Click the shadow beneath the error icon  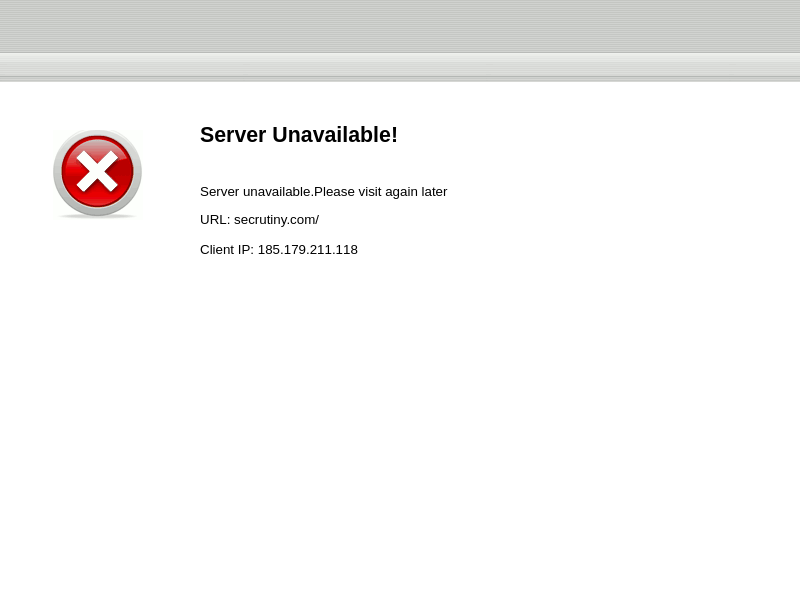click(97, 216)
